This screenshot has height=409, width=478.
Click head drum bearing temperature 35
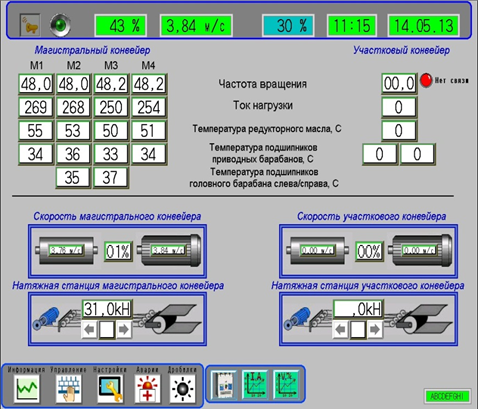coord(73,178)
